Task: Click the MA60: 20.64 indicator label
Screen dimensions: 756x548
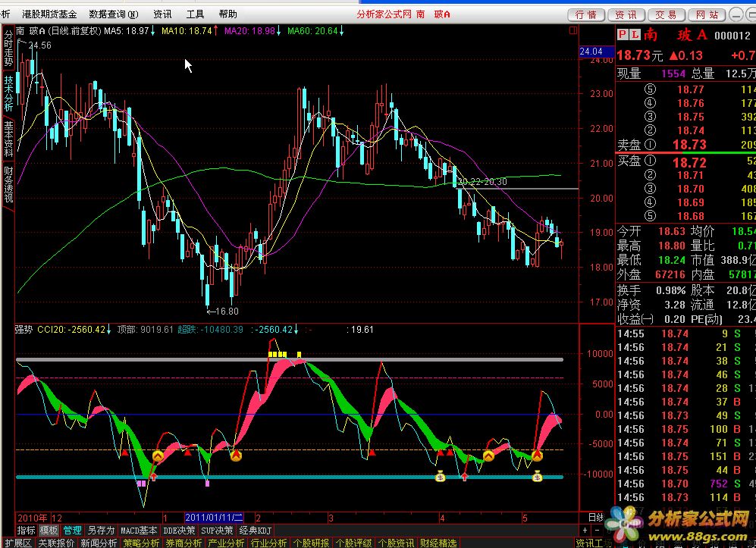Action: (x=315, y=31)
